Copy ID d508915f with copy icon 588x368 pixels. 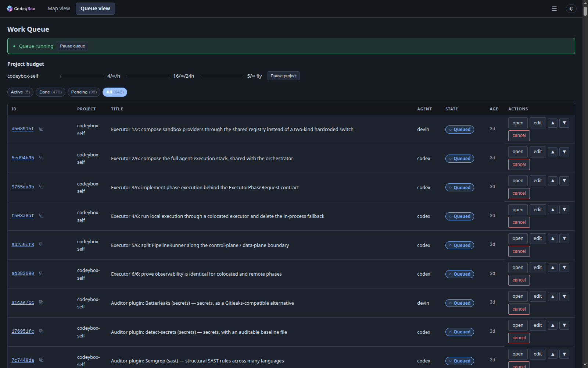click(41, 129)
